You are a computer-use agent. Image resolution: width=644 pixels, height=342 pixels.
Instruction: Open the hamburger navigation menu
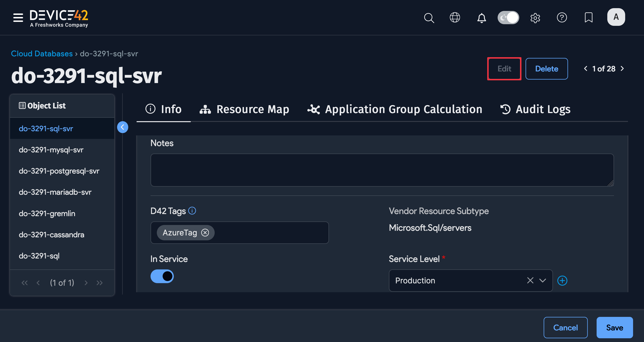(x=18, y=17)
